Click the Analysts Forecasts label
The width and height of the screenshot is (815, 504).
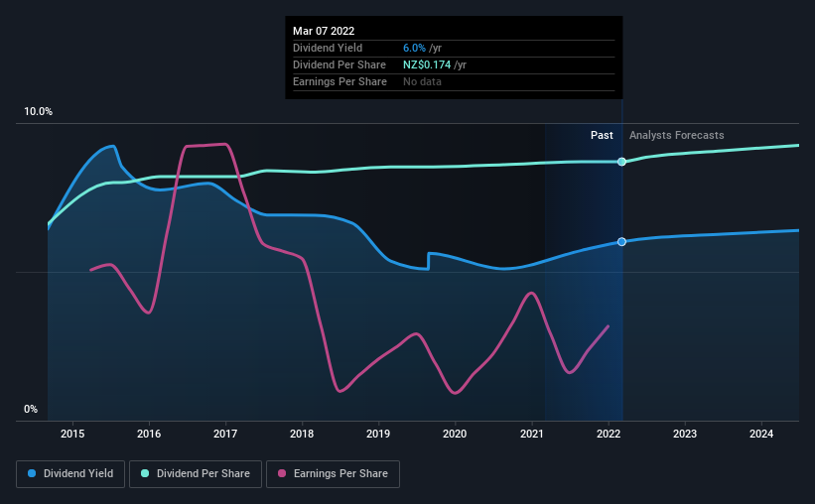click(676, 135)
